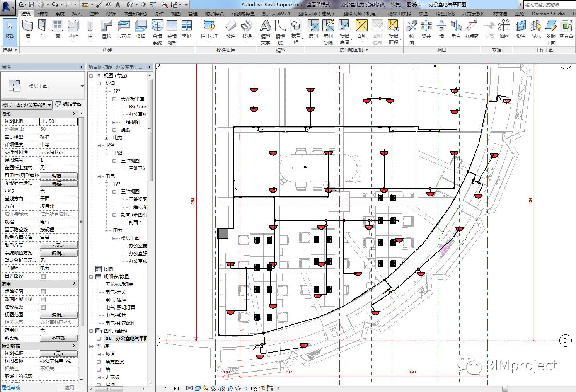Switch to the 结构 ribbon tab
576x392 pixels.
[x=43, y=14]
